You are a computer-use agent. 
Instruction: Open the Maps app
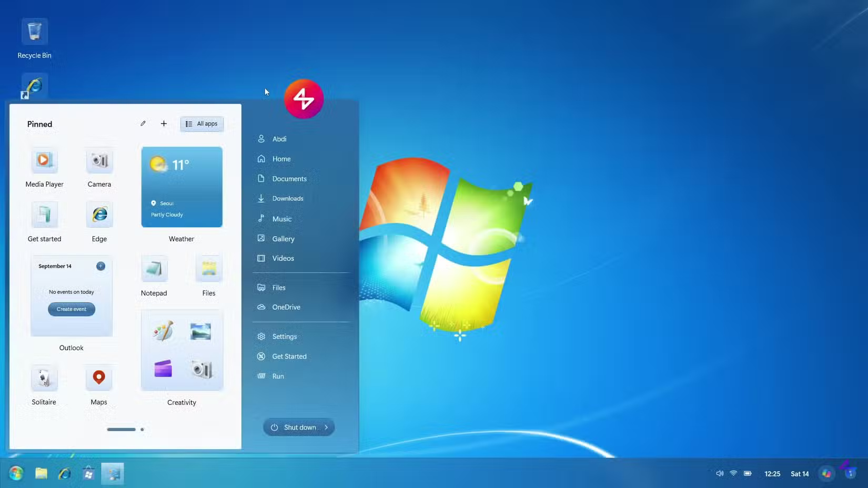tap(99, 377)
